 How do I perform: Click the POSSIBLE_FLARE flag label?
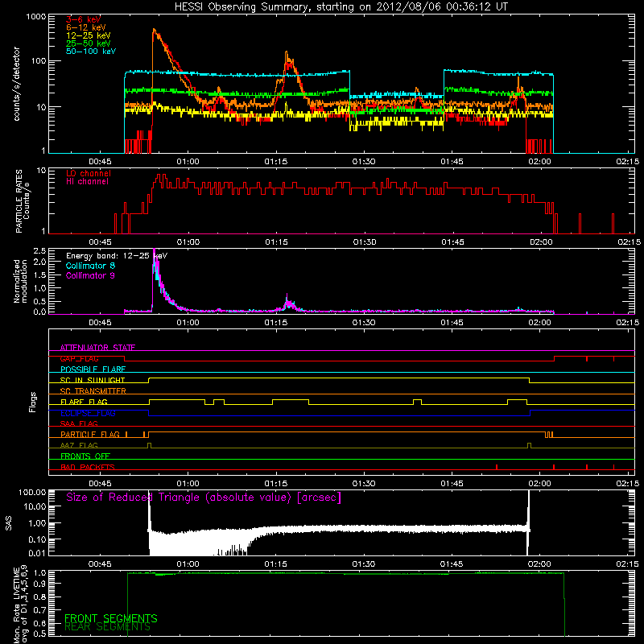pos(93,369)
